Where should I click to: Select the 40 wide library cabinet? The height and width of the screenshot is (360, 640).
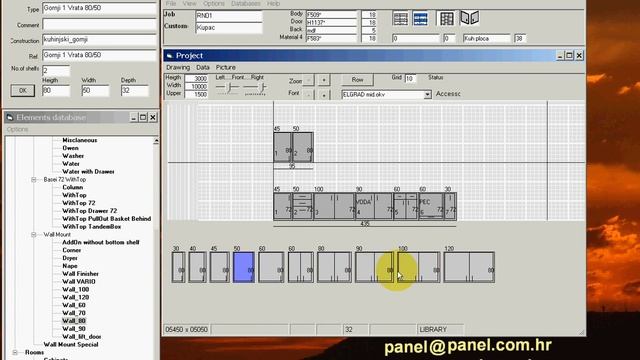click(x=198, y=267)
